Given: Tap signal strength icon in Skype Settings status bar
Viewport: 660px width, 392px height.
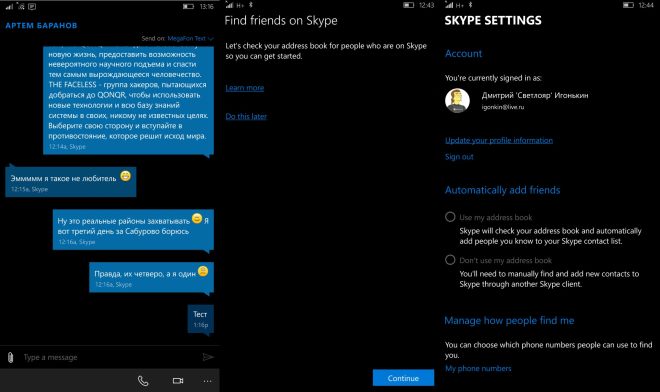Looking at the screenshot, I should click(449, 5).
